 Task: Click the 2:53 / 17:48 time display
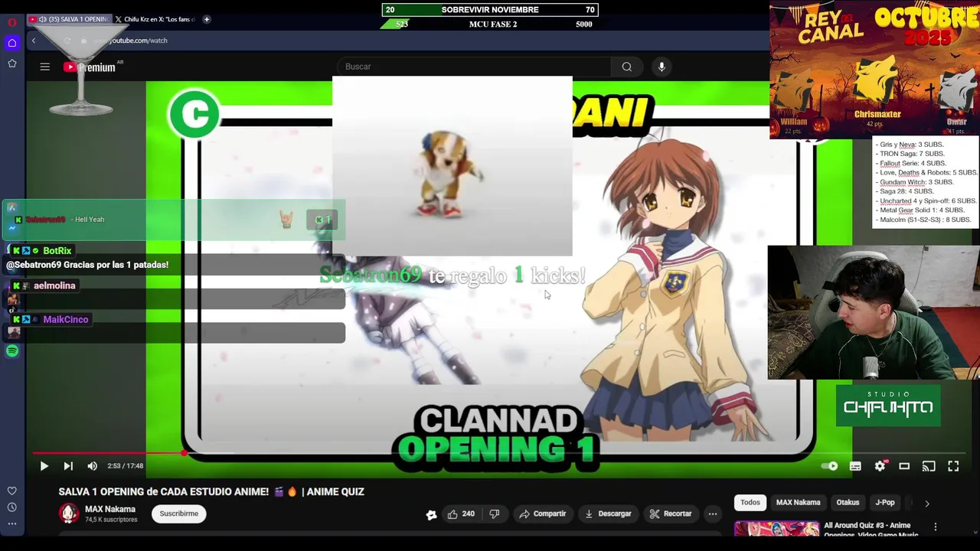126,466
